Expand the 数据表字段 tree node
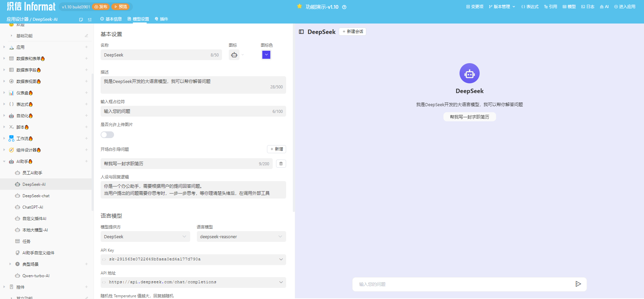This screenshot has height=299, width=644. coord(4,70)
